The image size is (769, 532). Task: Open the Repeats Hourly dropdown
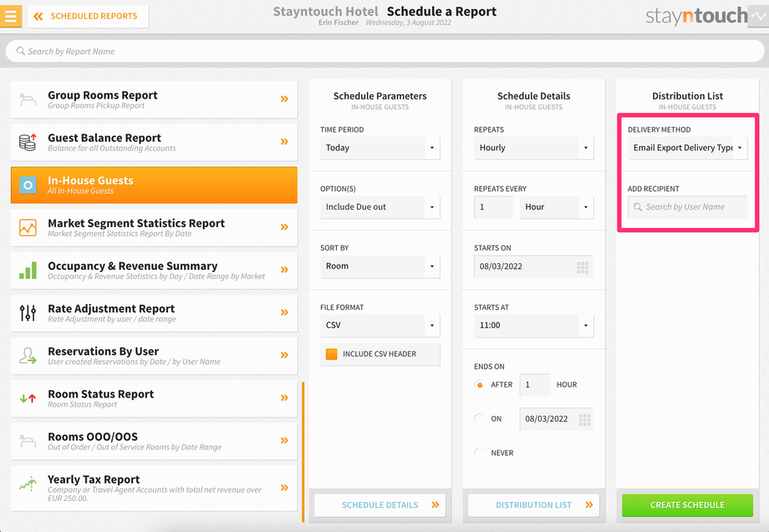click(533, 148)
